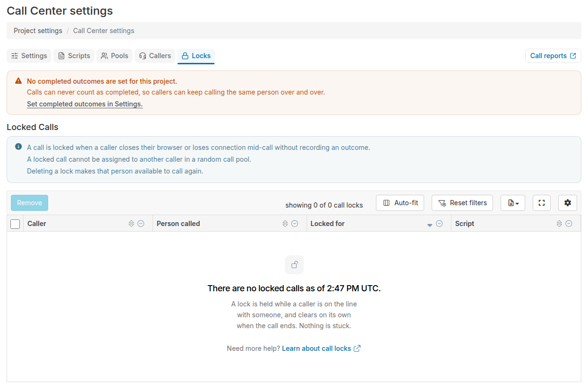Go to Project settings breadcrumb
Screen dimensions: 588x383
click(38, 31)
